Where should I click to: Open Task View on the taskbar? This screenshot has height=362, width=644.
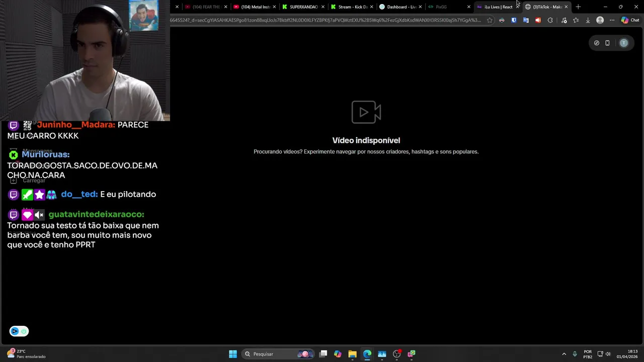click(x=323, y=354)
